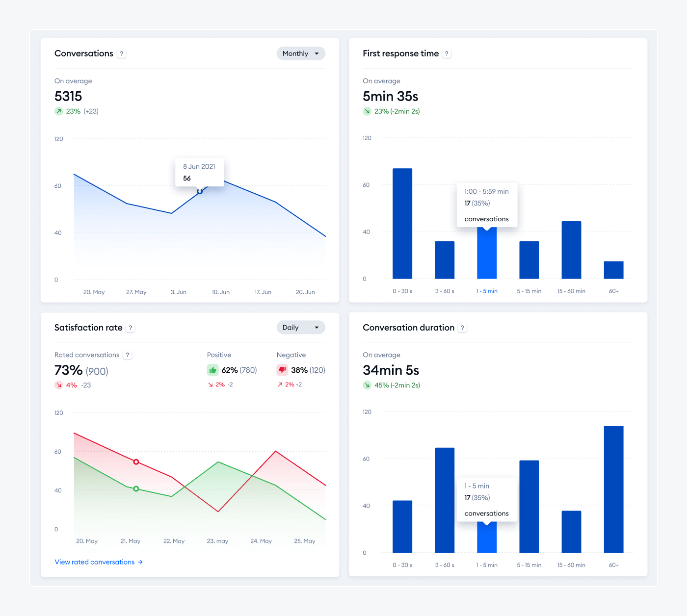Viewport: 687px width, 616px height.
Task: Click the red downward trend icon under 73%
Action: 59,385
